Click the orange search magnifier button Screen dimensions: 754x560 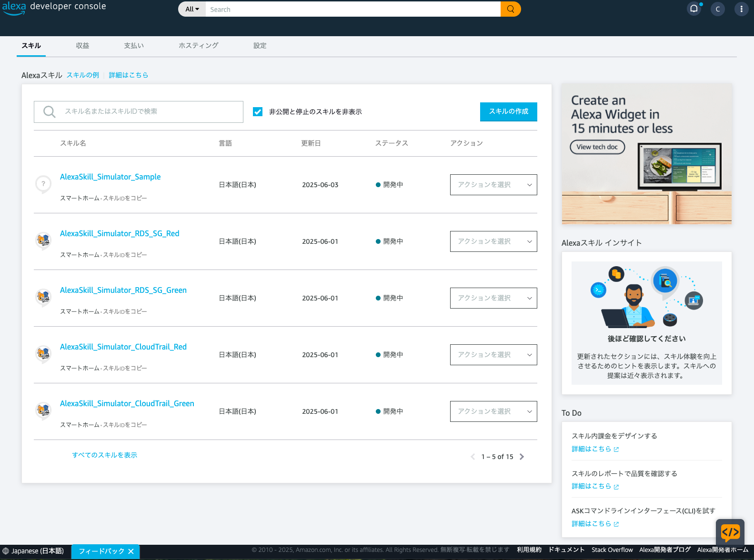click(511, 9)
